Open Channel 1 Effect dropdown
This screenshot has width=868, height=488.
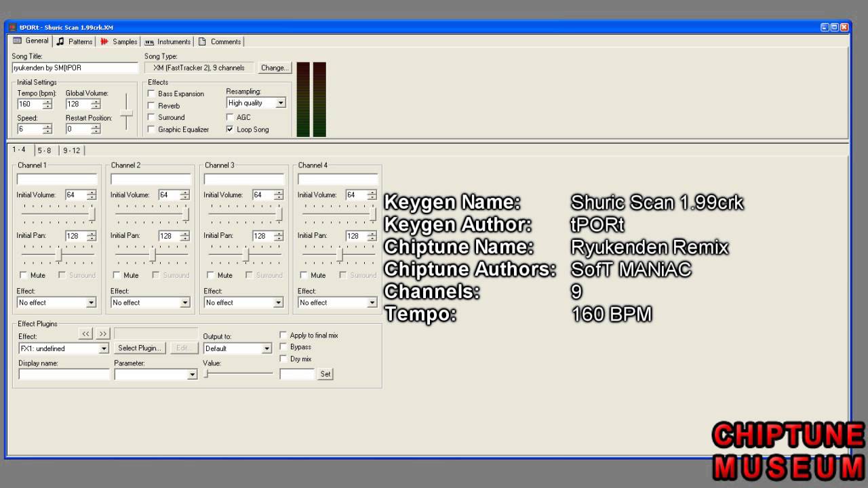click(x=91, y=303)
